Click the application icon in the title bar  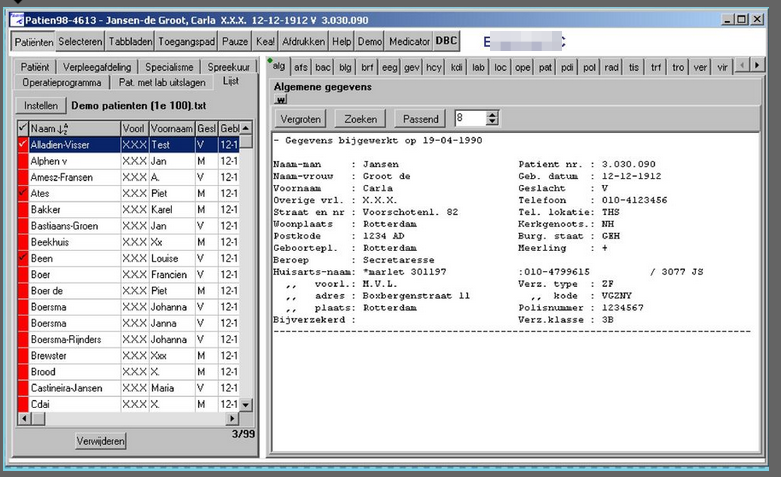pos(14,19)
